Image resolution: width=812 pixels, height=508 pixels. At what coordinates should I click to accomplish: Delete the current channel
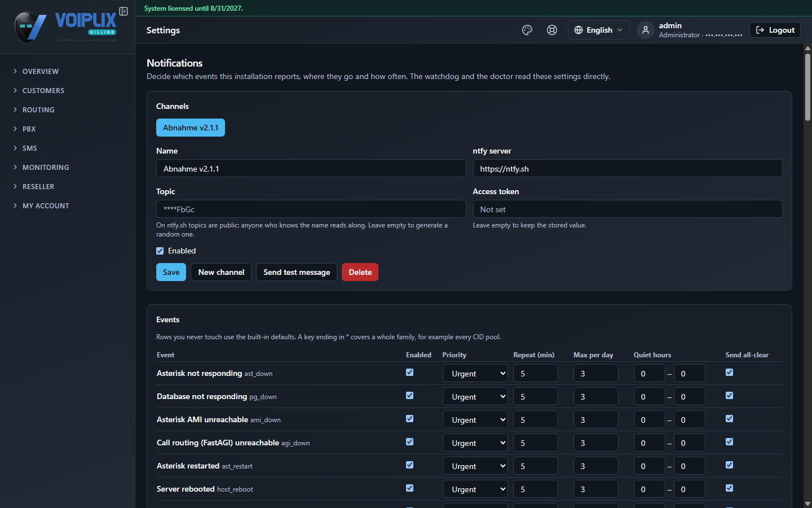(360, 272)
